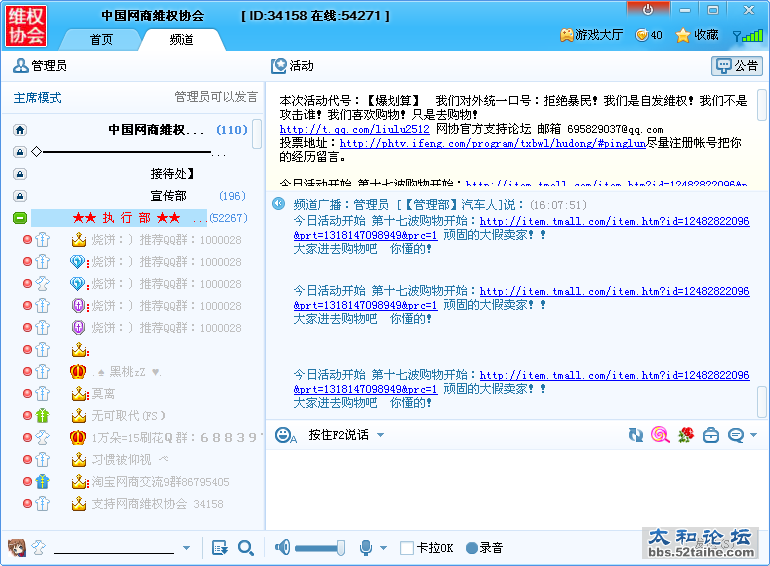Click own avatar at bottom left

(x=17, y=547)
